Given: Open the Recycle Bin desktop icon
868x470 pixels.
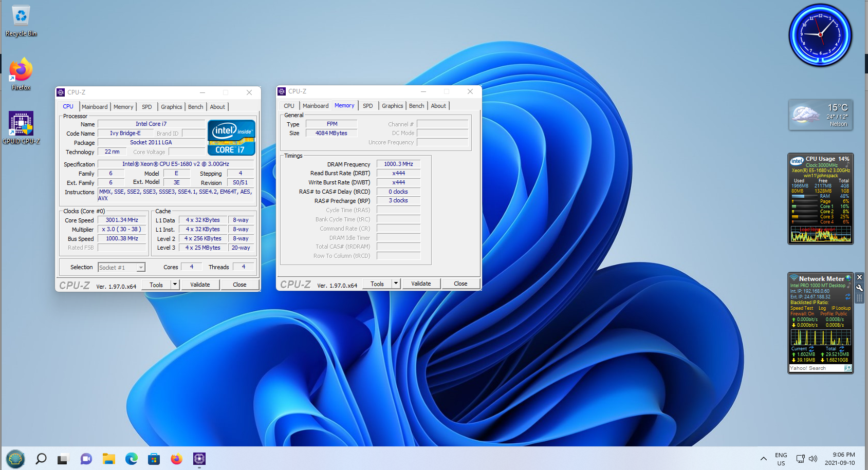Looking at the screenshot, I should click(x=21, y=22).
